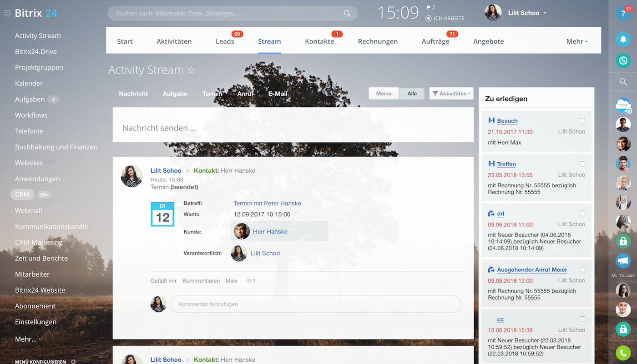Open the Kontakte tab
The image size is (637, 364).
[319, 41]
